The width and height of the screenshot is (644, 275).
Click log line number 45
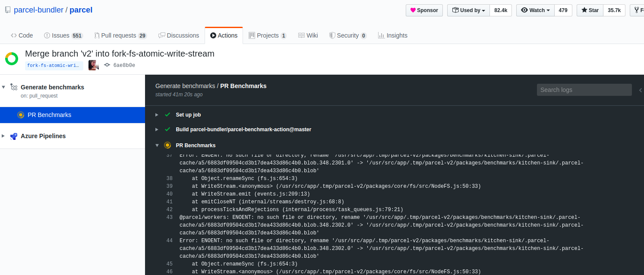tap(169, 264)
